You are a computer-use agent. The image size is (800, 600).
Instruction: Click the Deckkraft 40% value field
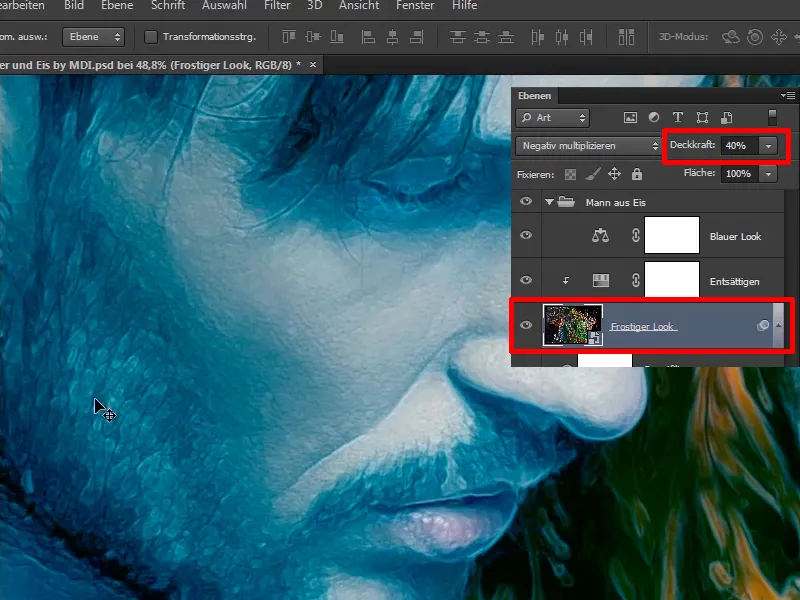point(740,146)
